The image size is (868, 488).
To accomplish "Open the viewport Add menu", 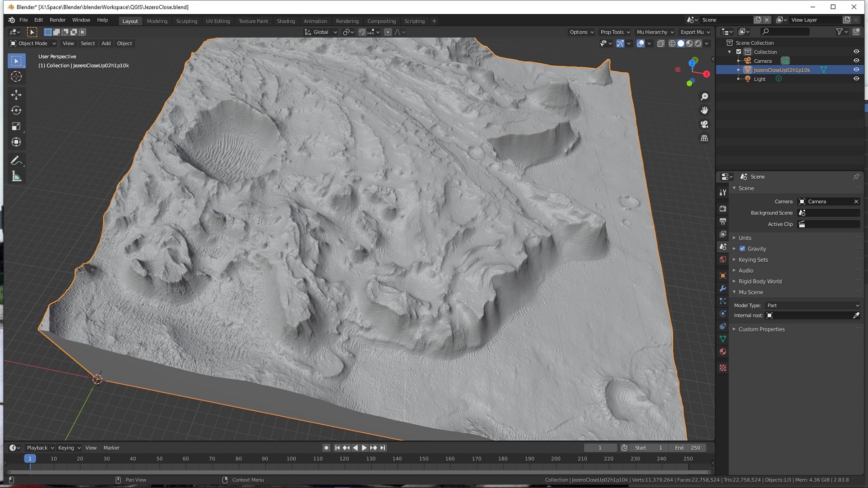I will point(106,43).
